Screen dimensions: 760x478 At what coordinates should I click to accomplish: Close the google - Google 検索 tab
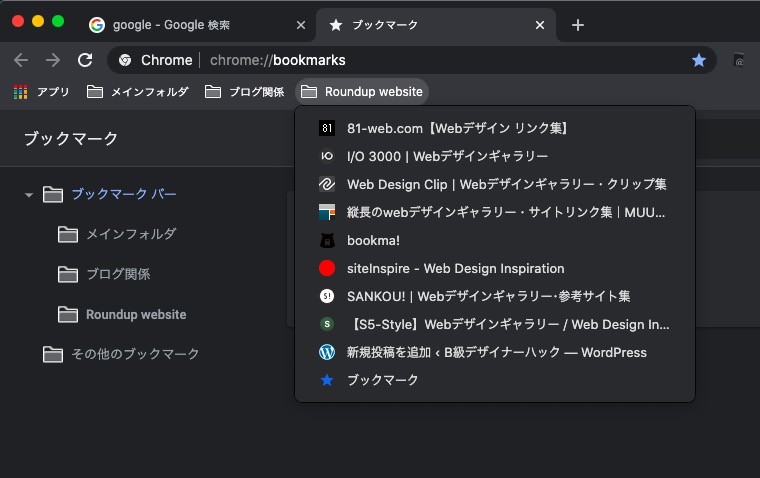click(301, 25)
